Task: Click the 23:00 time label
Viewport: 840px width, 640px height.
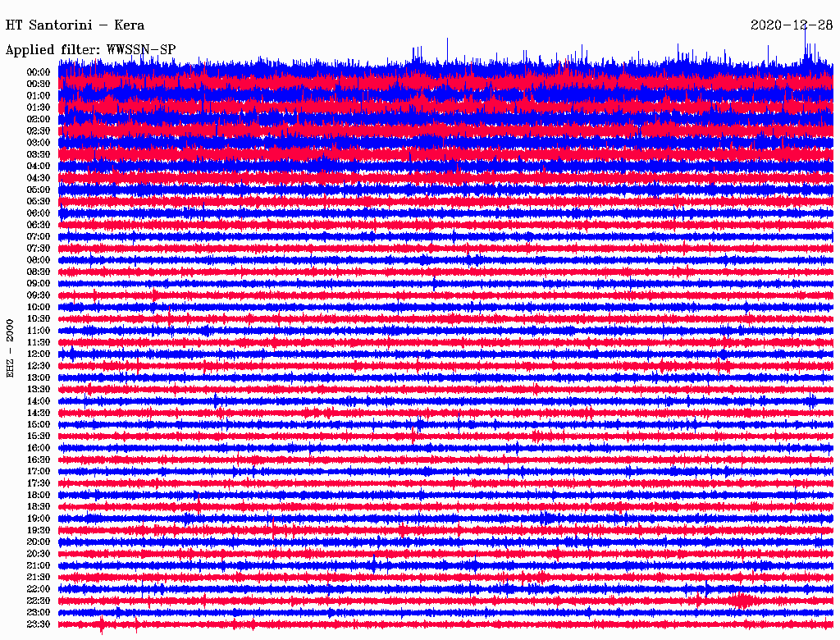Action: coord(39,613)
